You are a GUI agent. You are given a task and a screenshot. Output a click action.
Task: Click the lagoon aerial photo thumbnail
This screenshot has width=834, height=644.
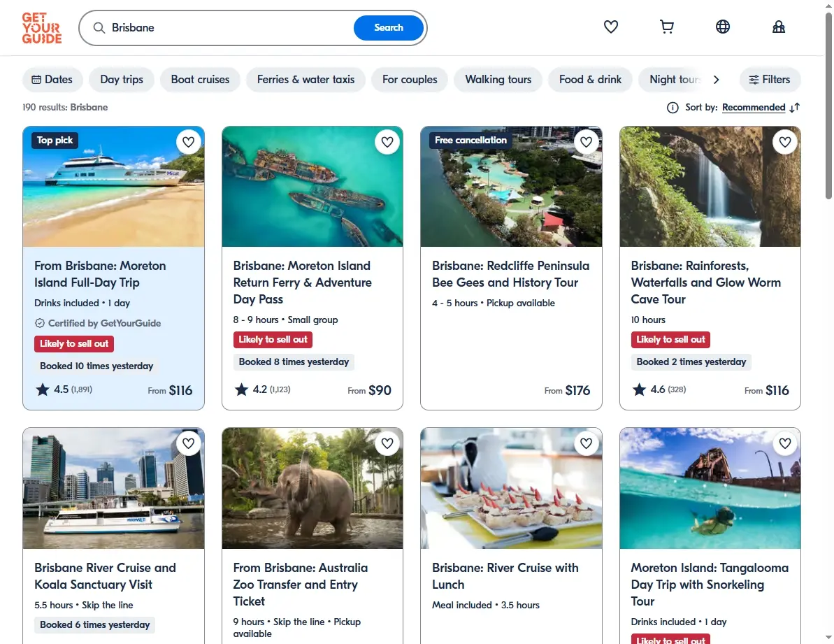tap(511, 187)
